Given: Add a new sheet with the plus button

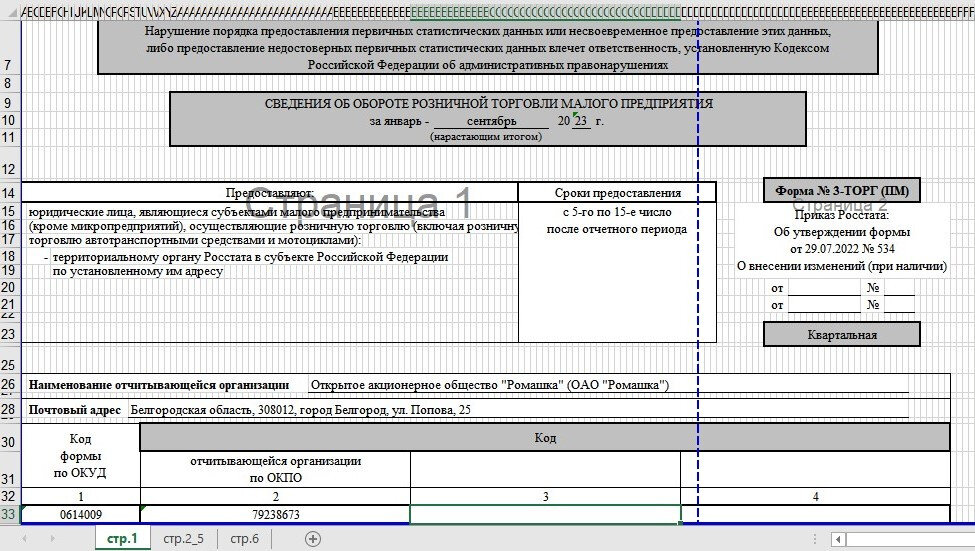Looking at the screenshot, I should click(x=313, y=539).
